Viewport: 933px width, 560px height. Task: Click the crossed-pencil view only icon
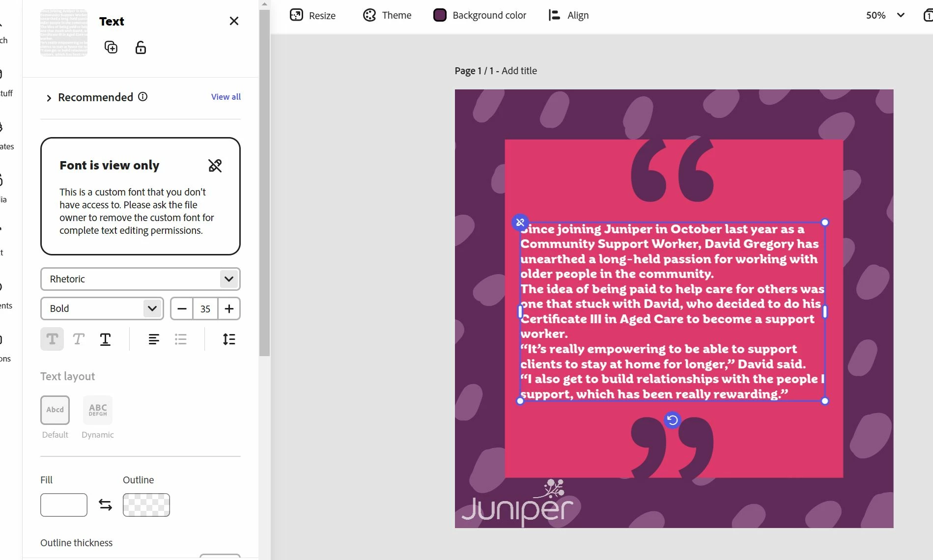point(215,166)
